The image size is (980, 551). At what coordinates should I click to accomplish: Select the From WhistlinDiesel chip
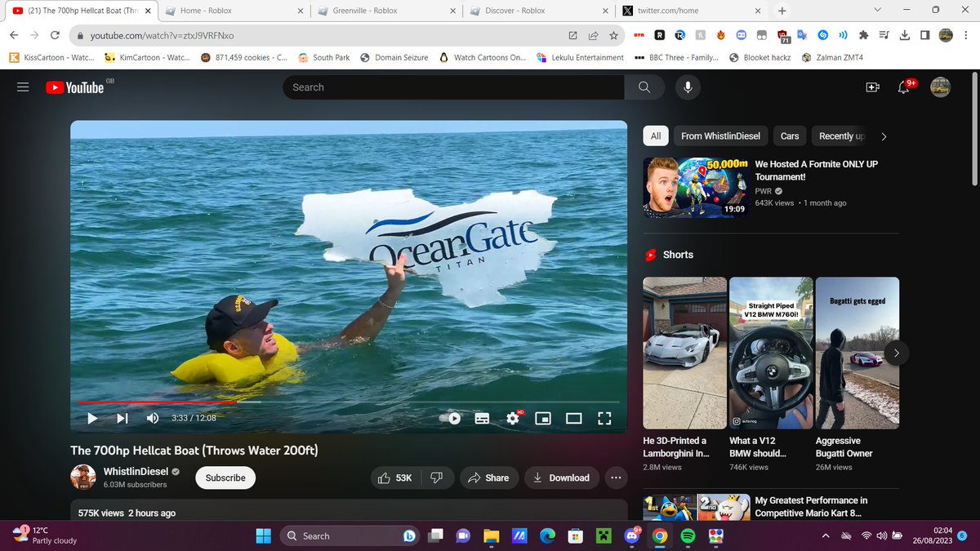point(720,136)
